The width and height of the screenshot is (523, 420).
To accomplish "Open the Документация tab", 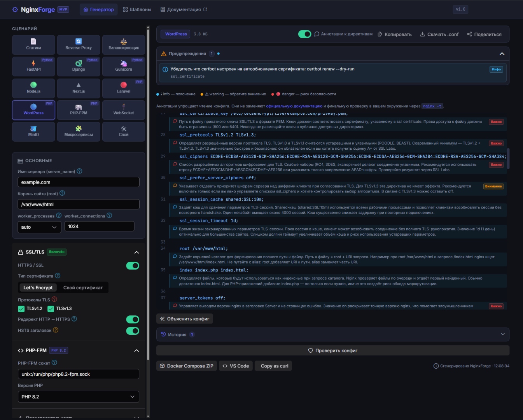I will coord(184,9).
